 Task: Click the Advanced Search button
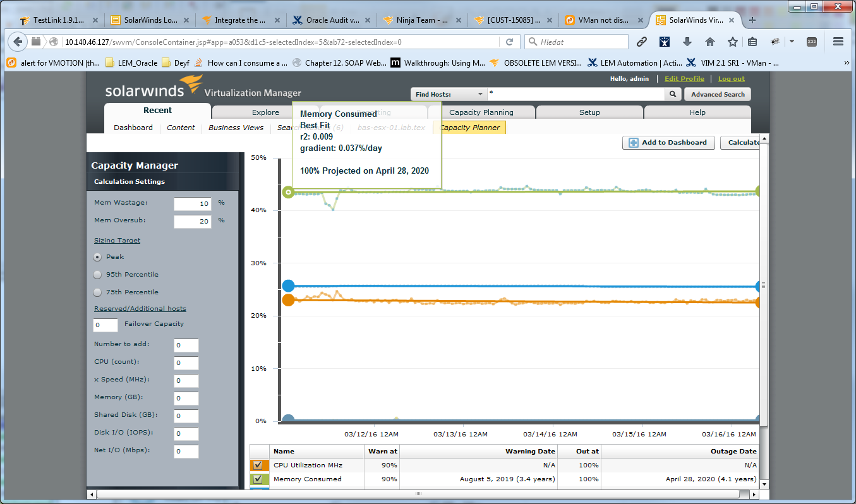tap(718, 94)
